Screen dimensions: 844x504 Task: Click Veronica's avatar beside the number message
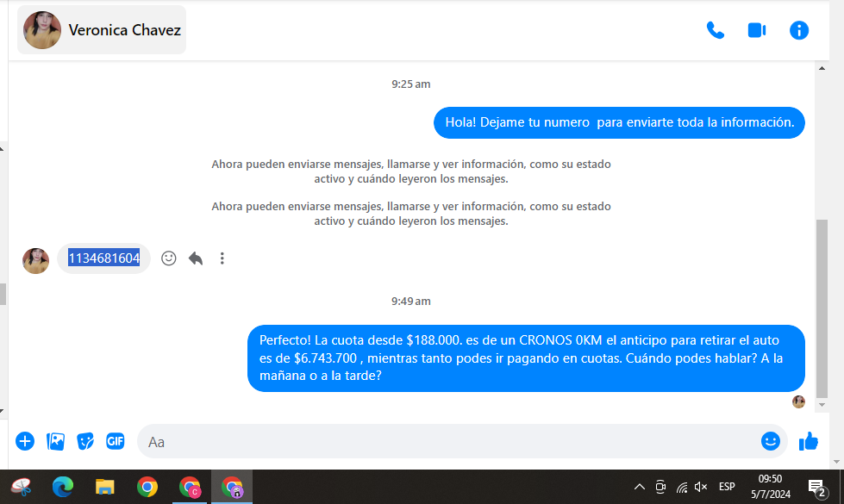tap(35, 261)
